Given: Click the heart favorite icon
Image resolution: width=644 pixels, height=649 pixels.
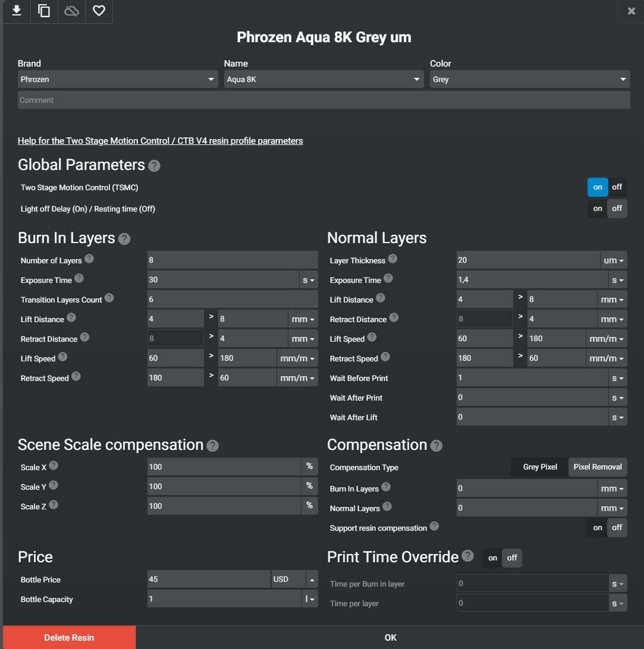Looking at the screenshot, I should (99, 11).
